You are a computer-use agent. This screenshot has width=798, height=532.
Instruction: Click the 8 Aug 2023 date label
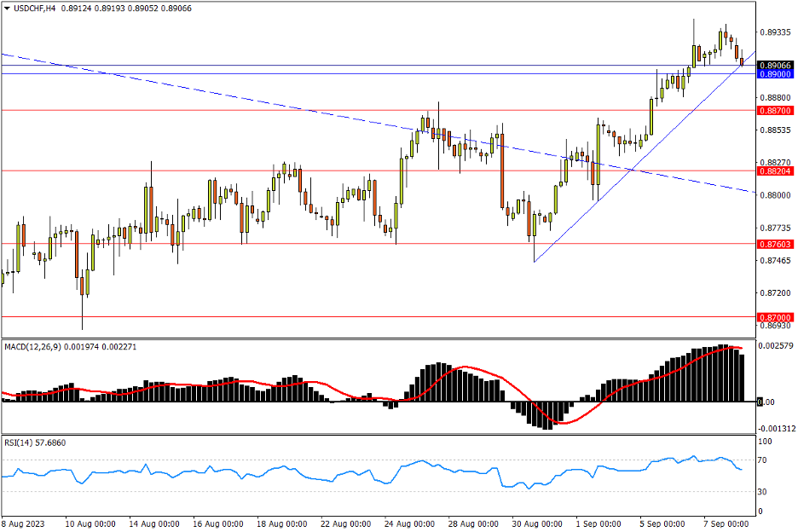[x=23, y=523]
